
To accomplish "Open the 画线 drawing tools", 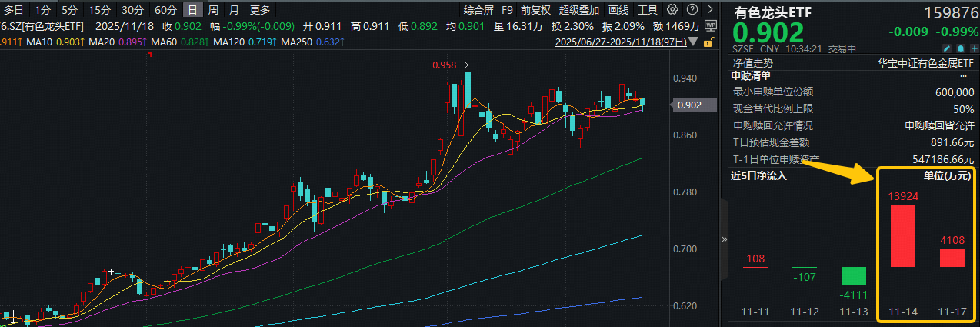I will (x=618, y=10).
